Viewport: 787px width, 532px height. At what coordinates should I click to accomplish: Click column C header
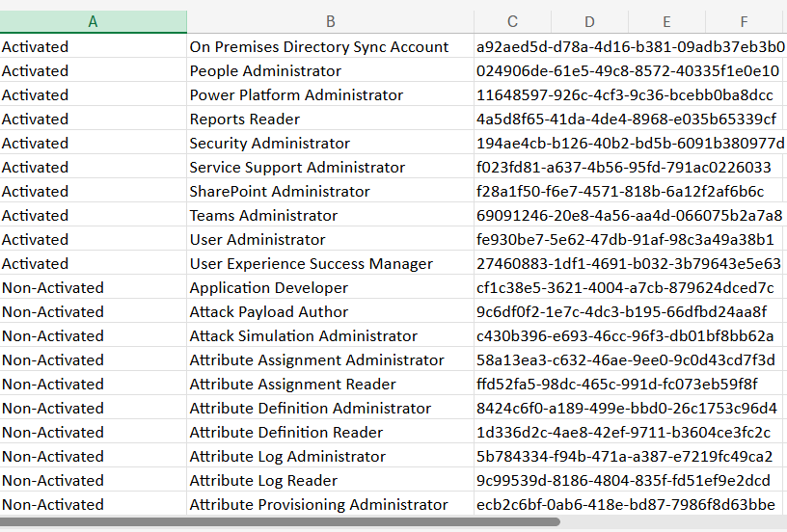pyautogui.click(x=512, y=21)
